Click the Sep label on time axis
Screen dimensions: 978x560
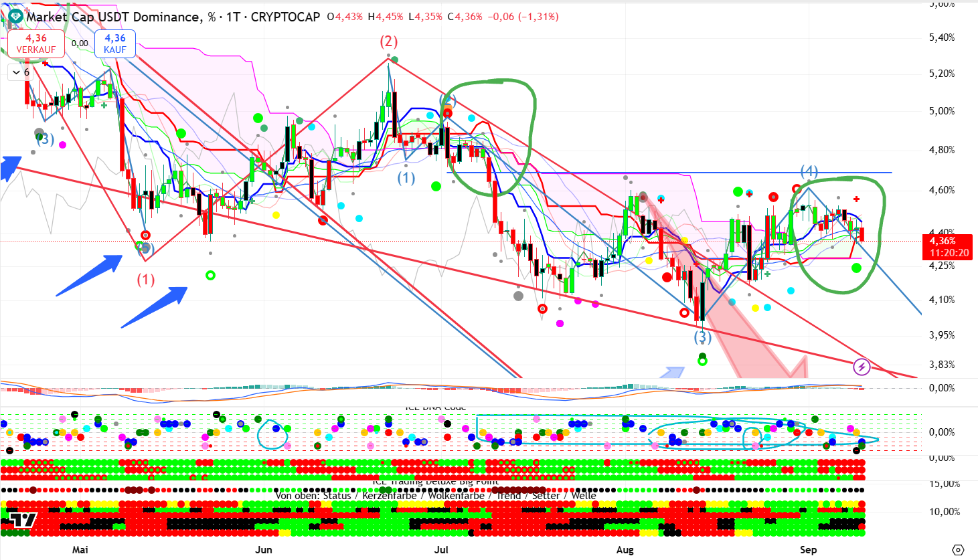pyautogui.click(x=809, y=550)
